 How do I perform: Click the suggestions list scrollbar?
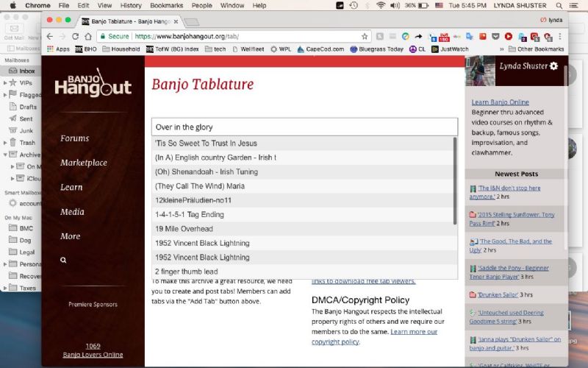point(455,181)
